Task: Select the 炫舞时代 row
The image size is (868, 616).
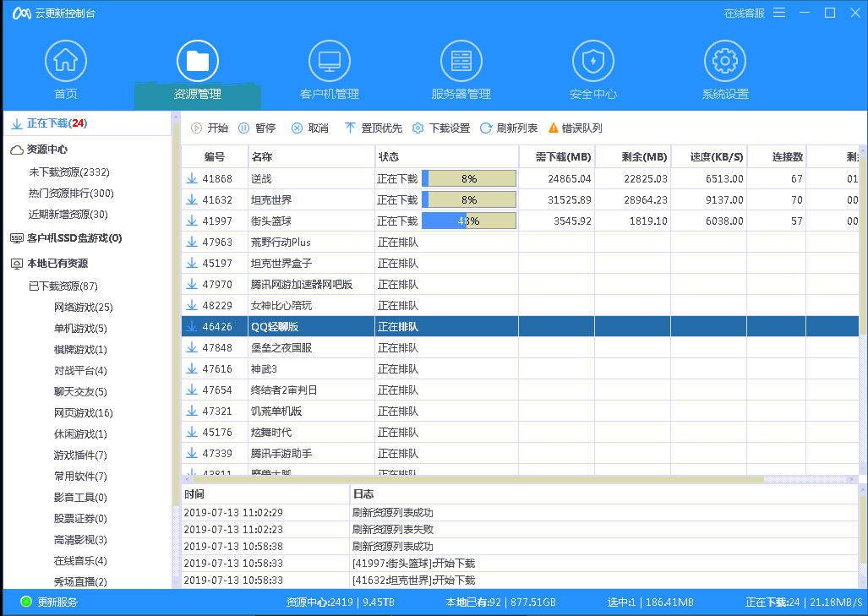Action: tap(520, 433)
